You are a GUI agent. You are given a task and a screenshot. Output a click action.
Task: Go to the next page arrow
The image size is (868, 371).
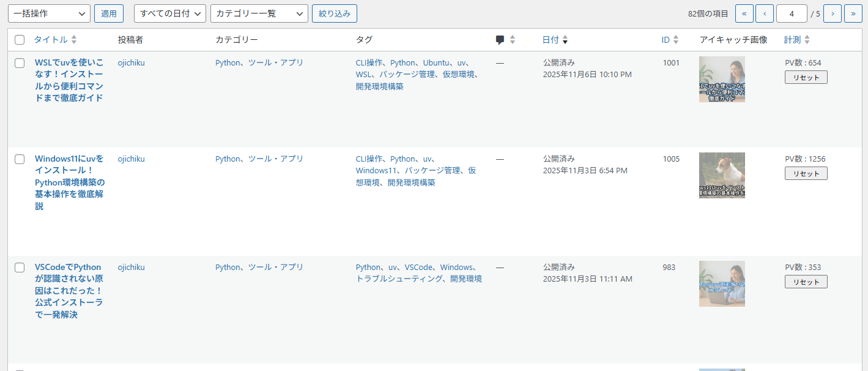[832, 13]
